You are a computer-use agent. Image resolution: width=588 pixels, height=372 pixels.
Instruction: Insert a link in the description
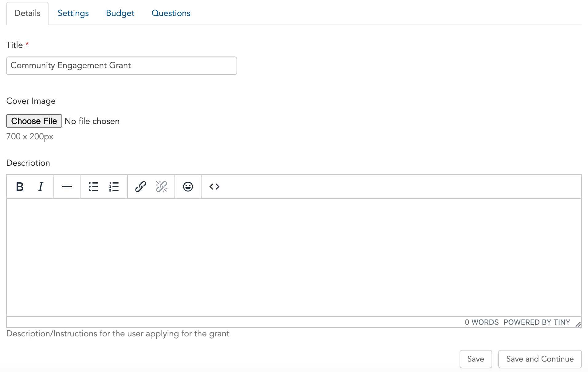[x=141, y=187]
